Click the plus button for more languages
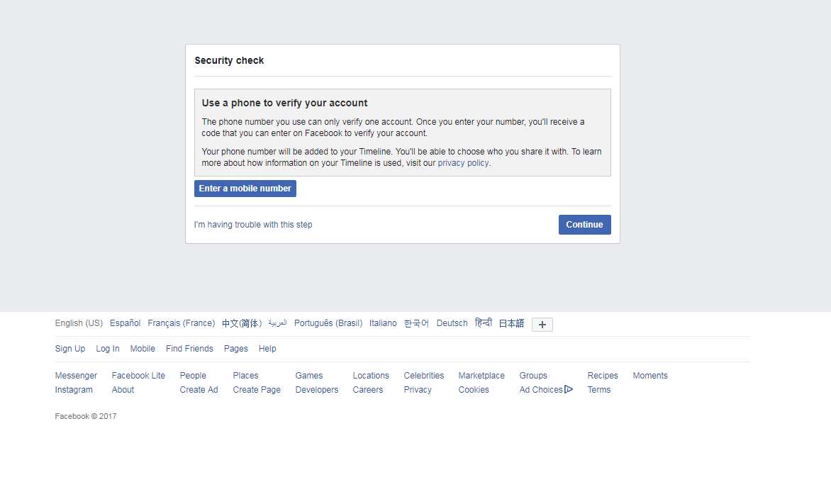The width and height of the screenshot is (831, 504). (542, 324)
